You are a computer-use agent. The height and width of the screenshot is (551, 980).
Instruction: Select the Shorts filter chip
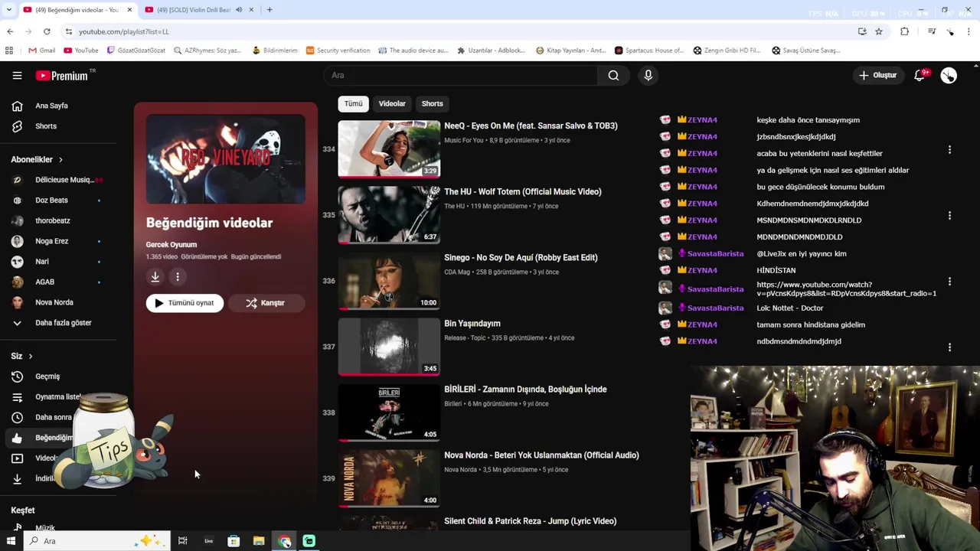(x=432, y=103)
